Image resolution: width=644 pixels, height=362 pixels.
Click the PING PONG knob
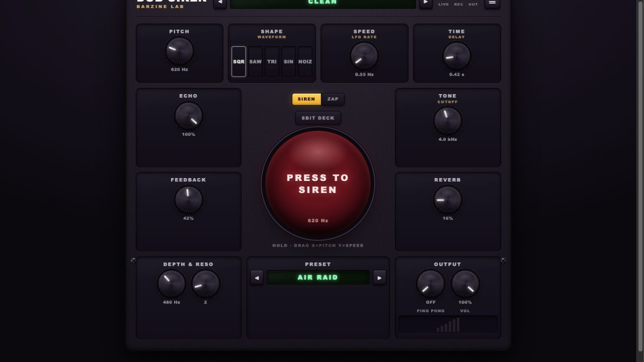[431, 284]
